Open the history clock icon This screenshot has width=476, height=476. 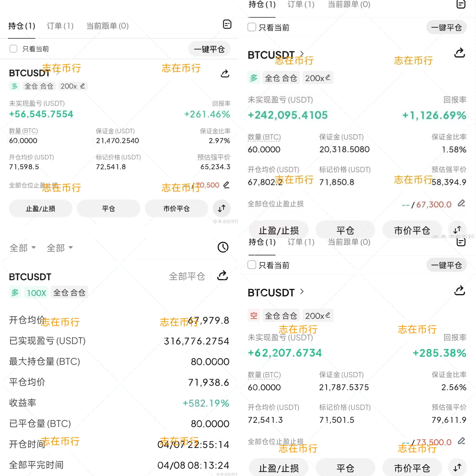pyautogui.click(x=223, y=247)
